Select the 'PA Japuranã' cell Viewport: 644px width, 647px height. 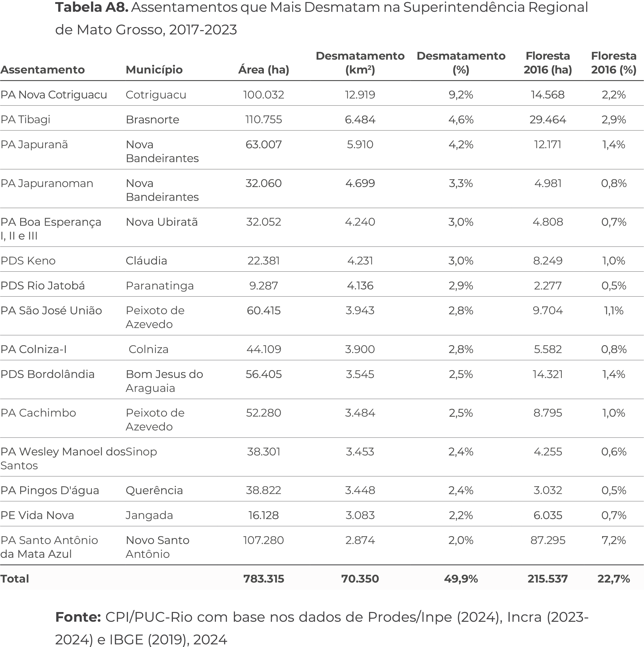(x=34, y=145)
